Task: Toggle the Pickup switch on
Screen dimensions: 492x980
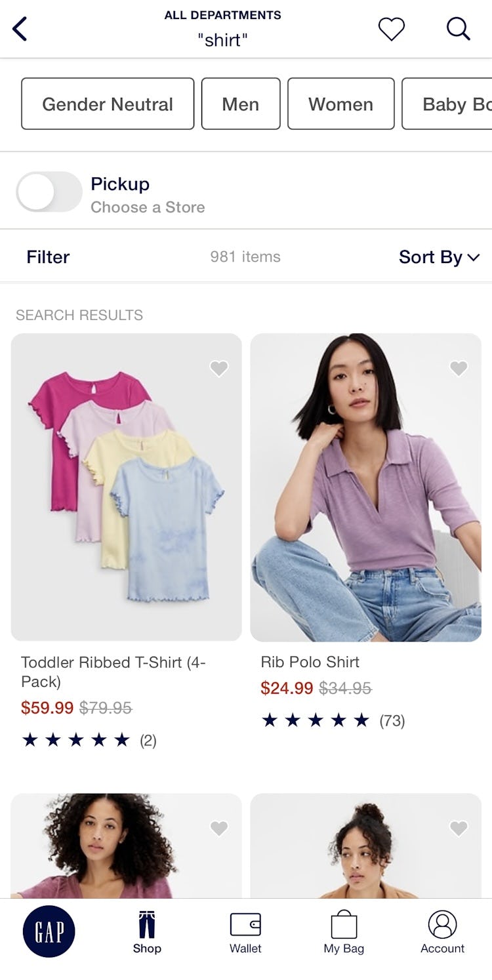Action: coord(49,192)
